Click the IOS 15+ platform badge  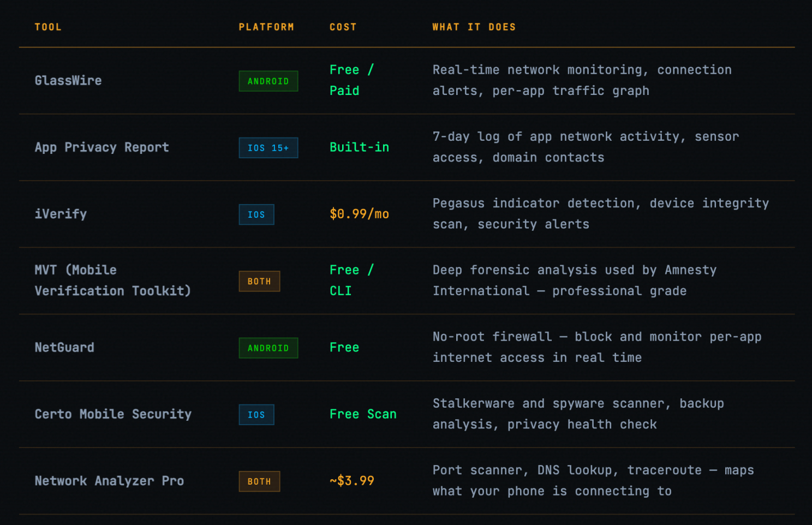coord(268,148)
